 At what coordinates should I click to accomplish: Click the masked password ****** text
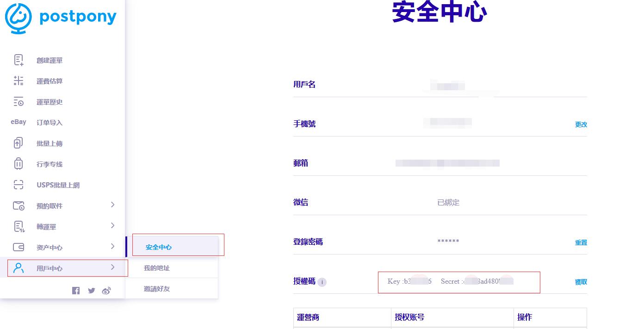pos(448,242)
